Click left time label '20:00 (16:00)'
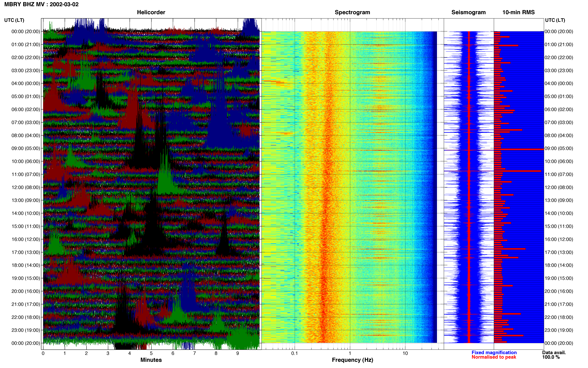The height and width of the screenshot is (368, 588). [26, 291]
